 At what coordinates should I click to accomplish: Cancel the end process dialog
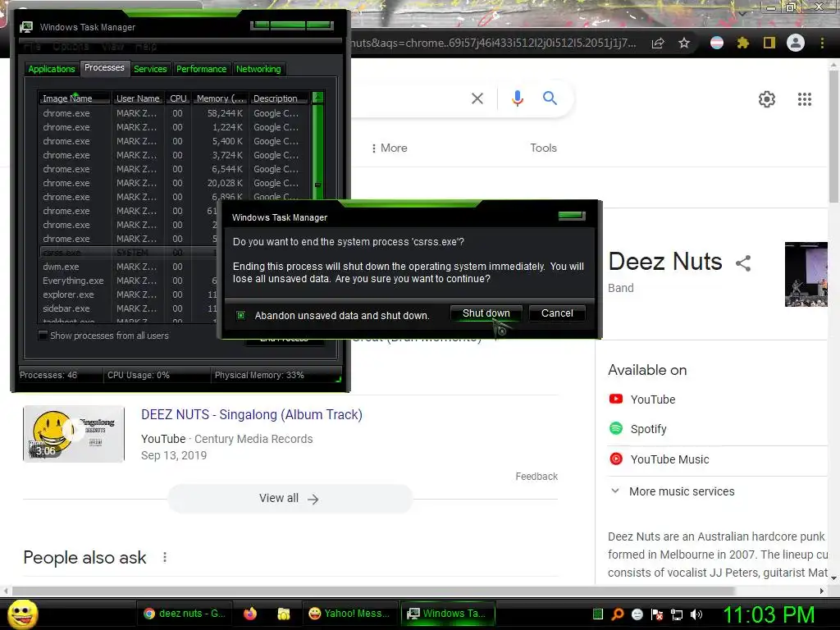[x=557, y=313]
